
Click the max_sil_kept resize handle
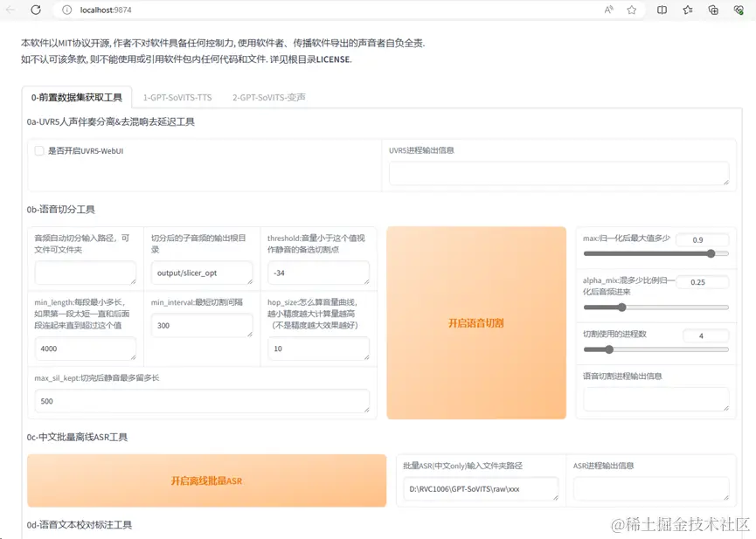pyautogui.click(x=366, y=410)
